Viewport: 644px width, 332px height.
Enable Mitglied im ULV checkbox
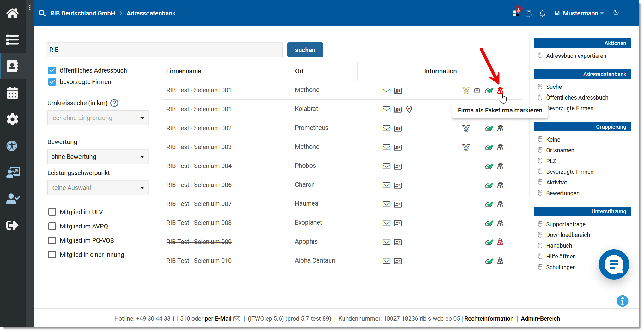pos(52,212)
